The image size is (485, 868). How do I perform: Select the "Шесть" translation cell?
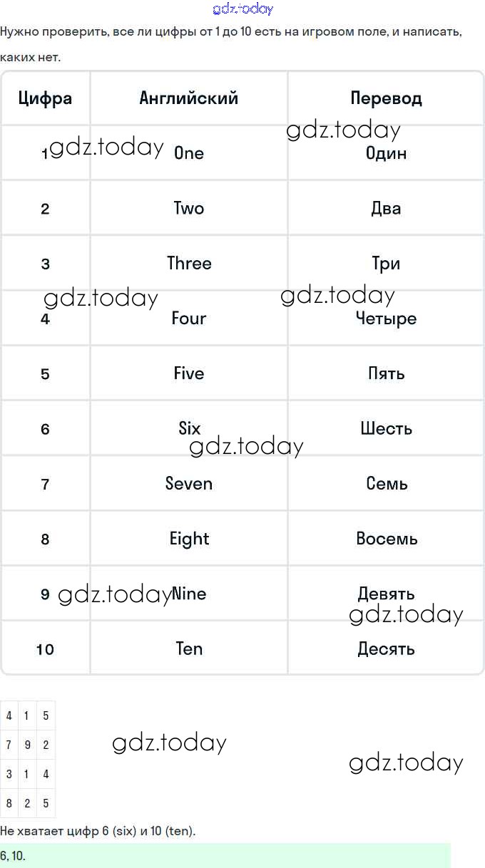(x=386, y=428)
